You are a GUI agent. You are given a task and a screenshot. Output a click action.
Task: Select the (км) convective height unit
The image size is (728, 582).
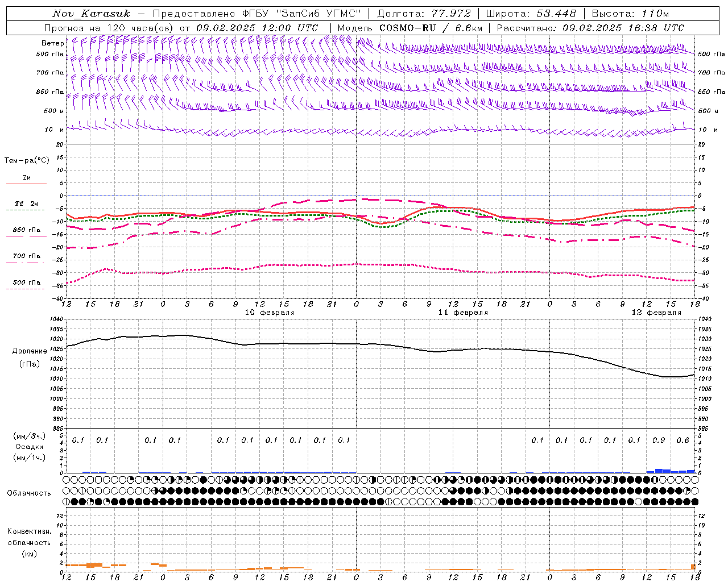[x=29, y=554]
